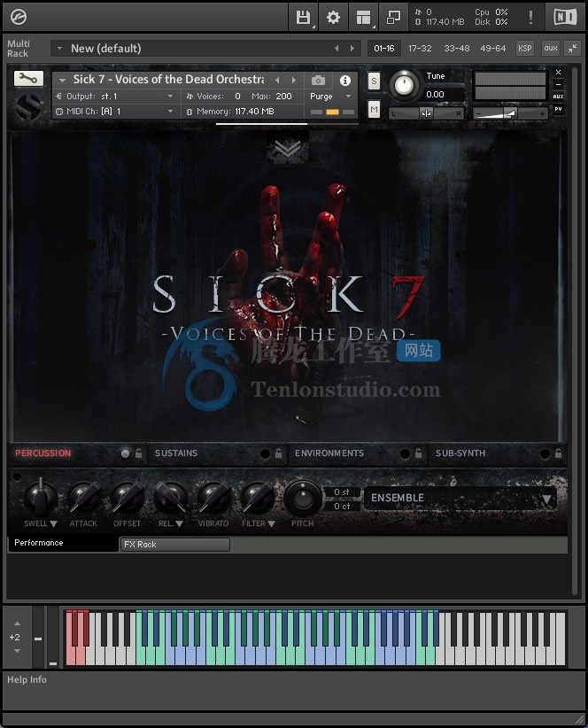Viewport: 588px width, 728px height.
Task: Click the Percussion layer lock icon
Action: pos(138,453)
